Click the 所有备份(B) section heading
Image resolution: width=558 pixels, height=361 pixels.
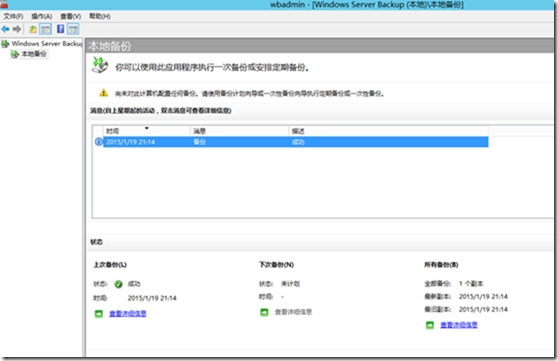click(441, 265)
